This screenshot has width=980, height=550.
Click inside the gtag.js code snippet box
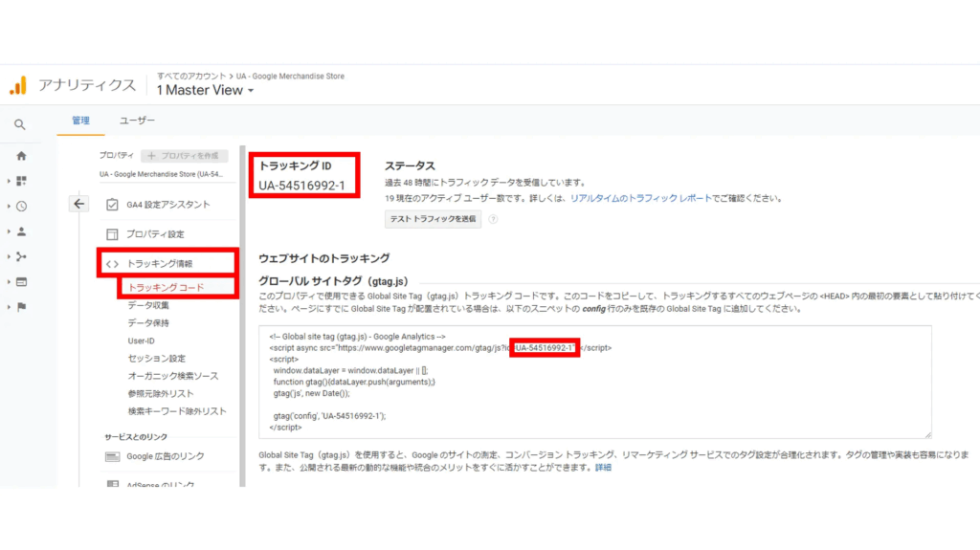[x=595, y=382]
